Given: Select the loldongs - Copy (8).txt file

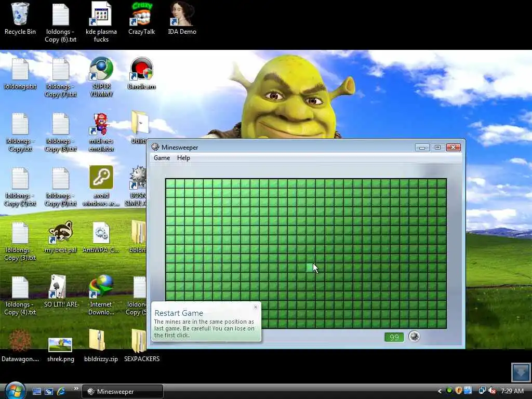Looking at the screenshot, I should (x=60, y=132).
